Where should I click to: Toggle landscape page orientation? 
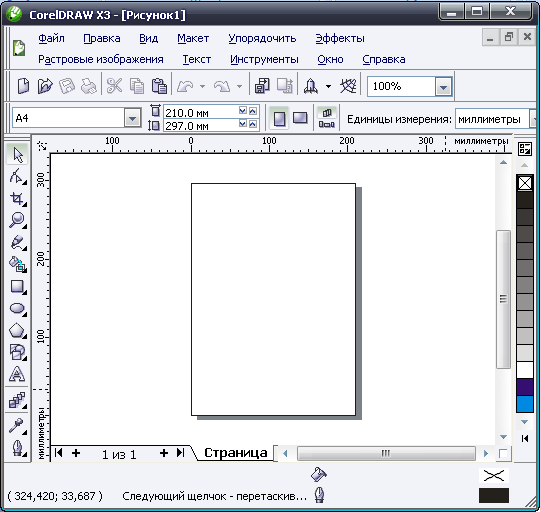[300, 118]
